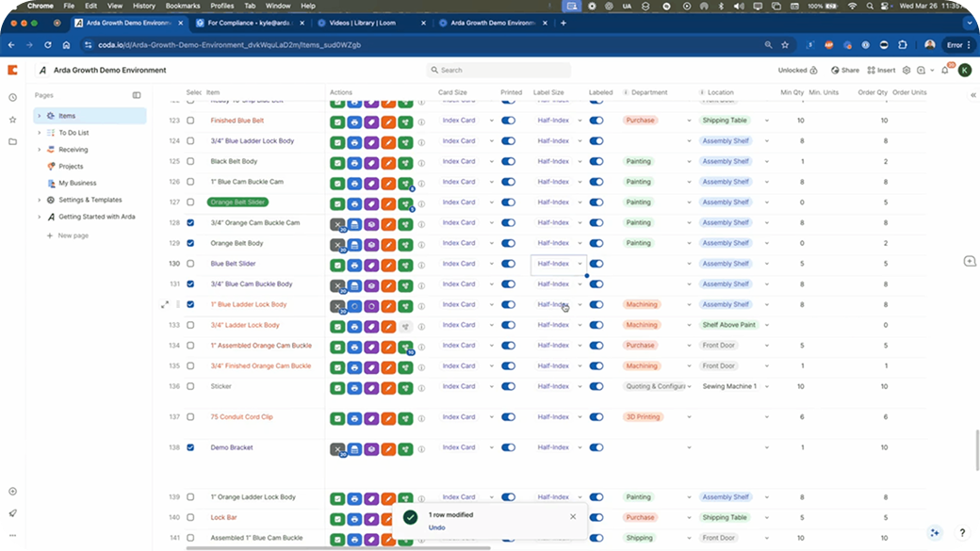Open Coda AI sparkle assistant icon
Image resolution: width=980 pixels, height=551 pixels.
pyautogui.click(x=935, y=532)
